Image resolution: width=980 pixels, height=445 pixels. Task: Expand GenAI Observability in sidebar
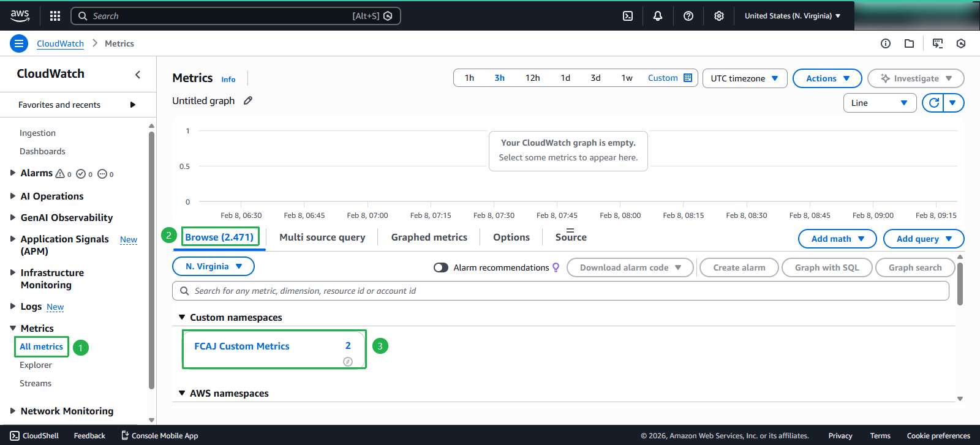[x=13, y=217]
